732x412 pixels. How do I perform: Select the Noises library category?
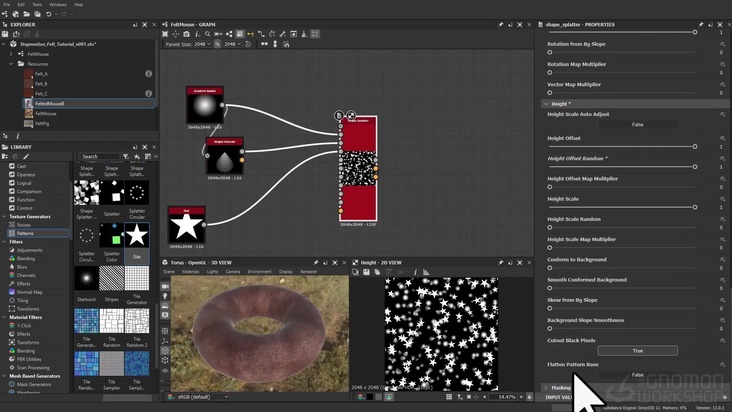23,225
